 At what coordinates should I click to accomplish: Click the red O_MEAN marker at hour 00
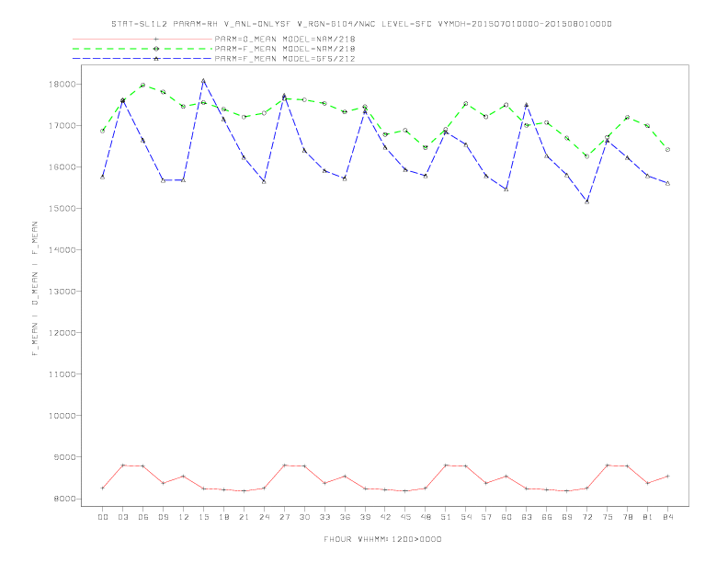click(103, 488)
